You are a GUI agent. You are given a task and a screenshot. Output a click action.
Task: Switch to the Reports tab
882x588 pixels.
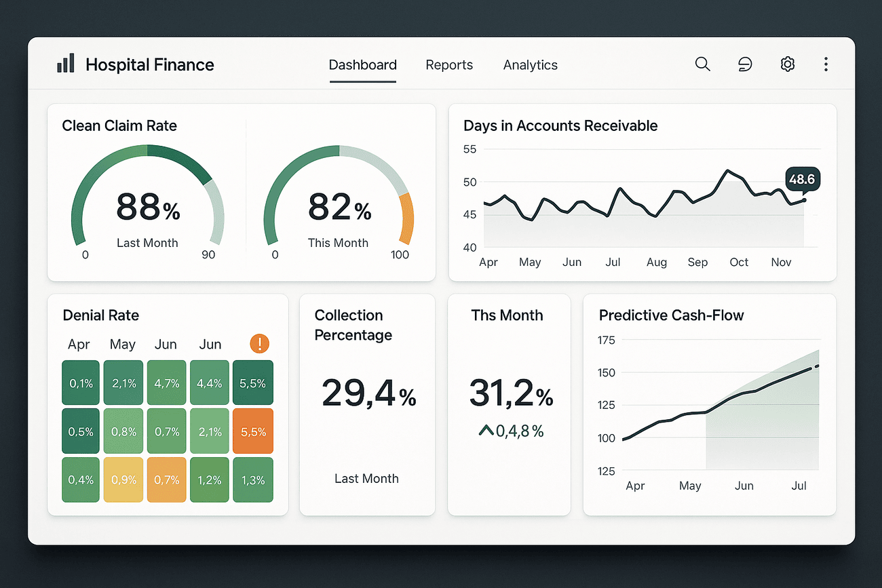449,64
